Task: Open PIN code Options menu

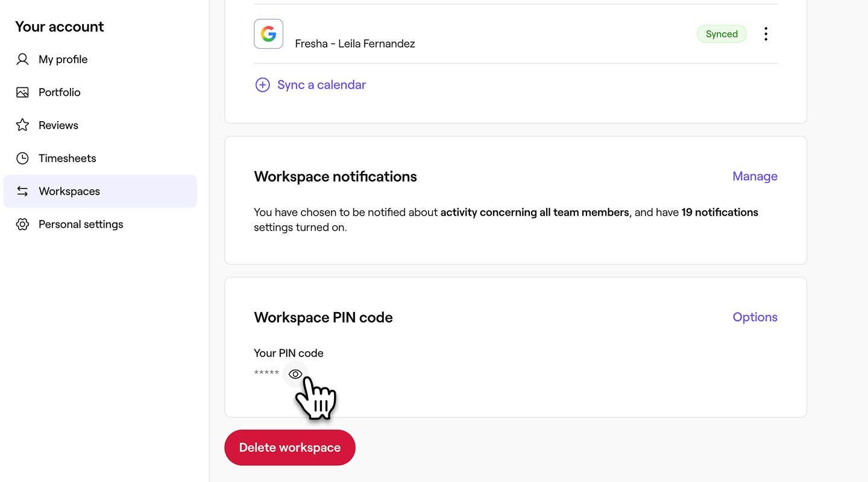Action: click(755, 317)
